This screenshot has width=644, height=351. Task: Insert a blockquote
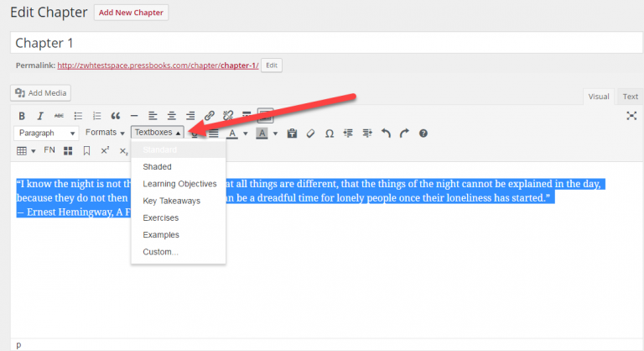pos(116,116)
